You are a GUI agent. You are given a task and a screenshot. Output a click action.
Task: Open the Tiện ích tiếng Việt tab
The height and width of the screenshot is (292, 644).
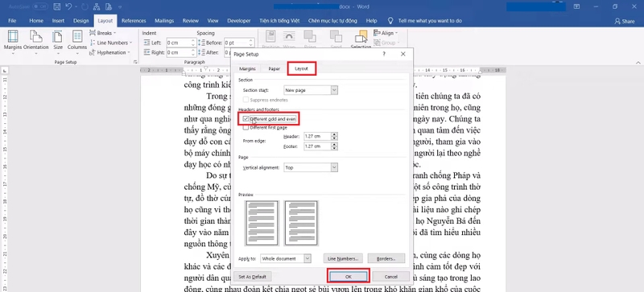[279, 21]
